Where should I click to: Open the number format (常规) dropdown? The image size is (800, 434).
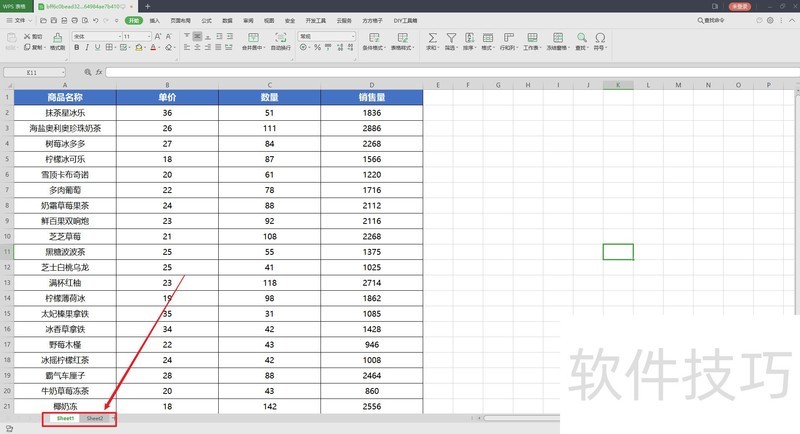pyautogui.click(x=353, y=36)
